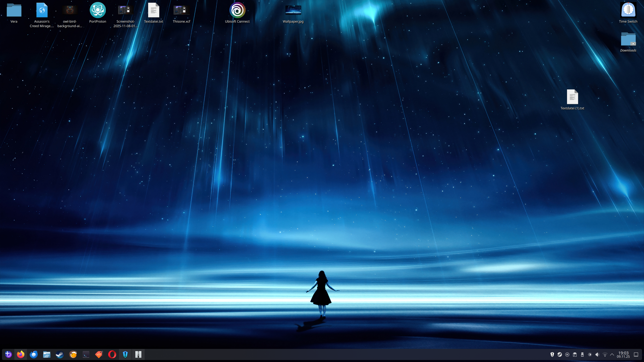
Task: Launch Firefox from the taskbar
Action: pyautogui.click(x=21, y=354)
